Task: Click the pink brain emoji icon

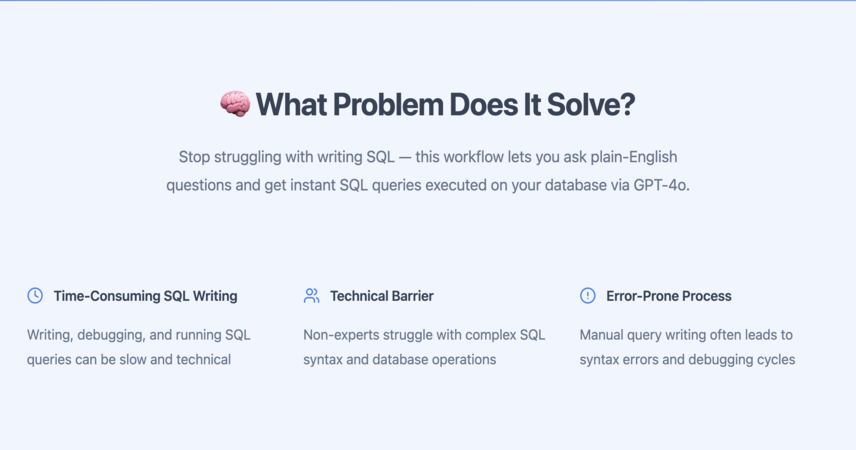Action: pos(235,104)
